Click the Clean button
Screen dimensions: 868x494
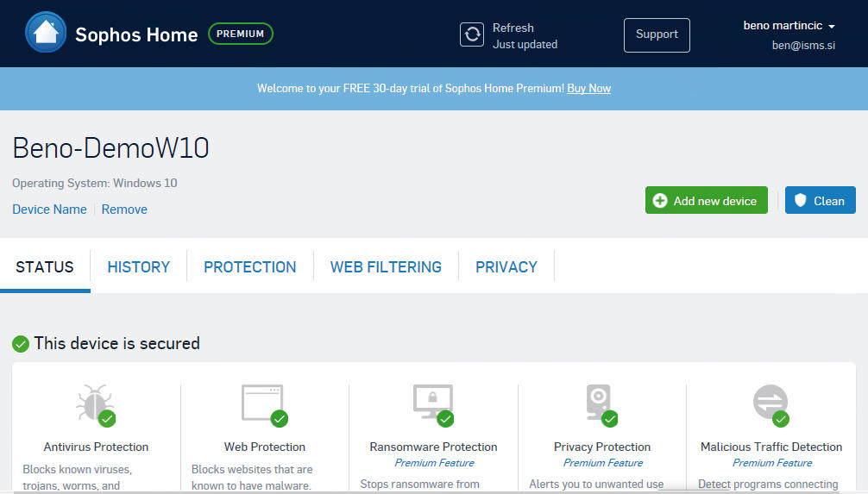point(821,200)
